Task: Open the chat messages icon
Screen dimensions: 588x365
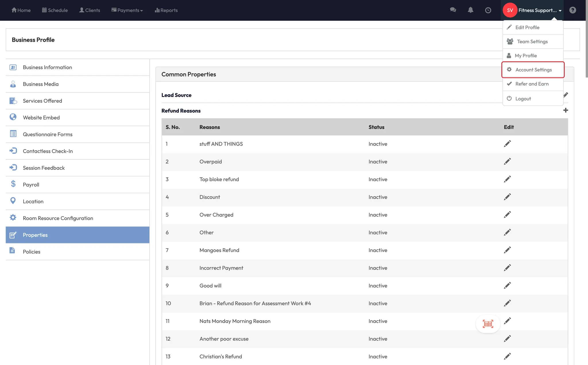Action: point(453,10)
